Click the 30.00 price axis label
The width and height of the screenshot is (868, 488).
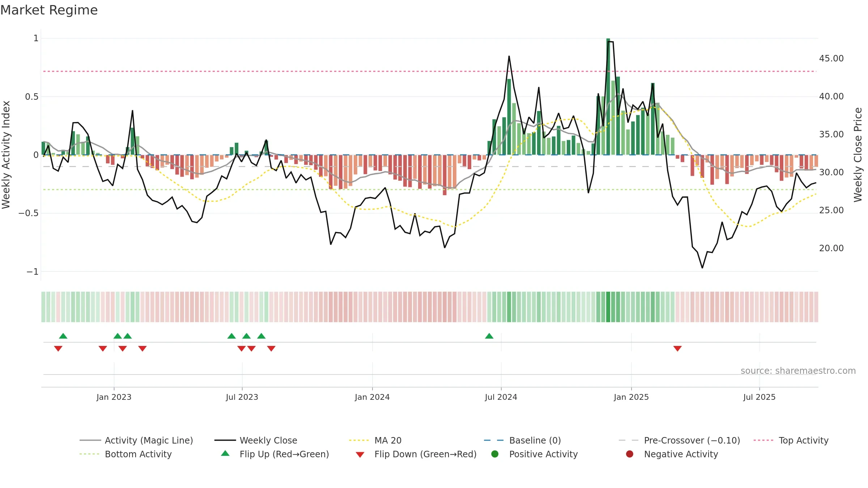click(831, 172)
